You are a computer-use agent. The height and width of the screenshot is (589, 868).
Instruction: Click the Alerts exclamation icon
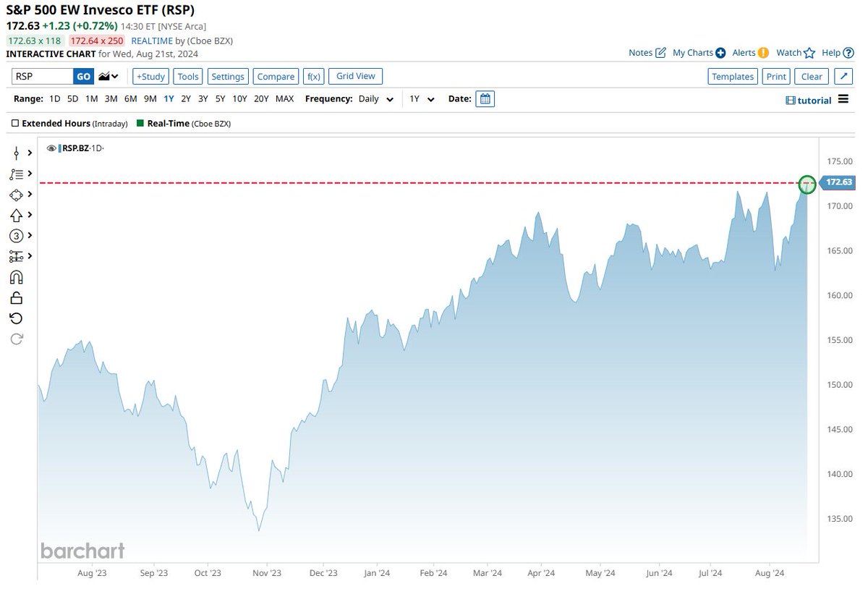[763, 53]
